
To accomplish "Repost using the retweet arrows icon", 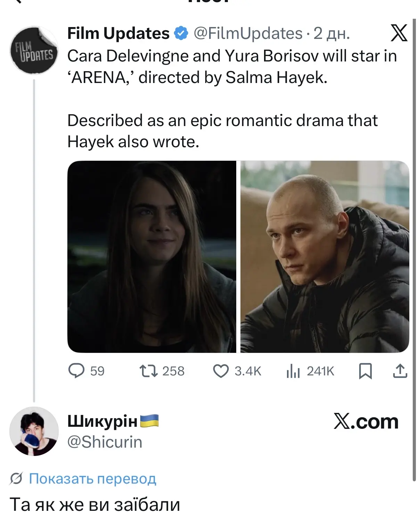I will pyautogui.click(x=149, y=371).
